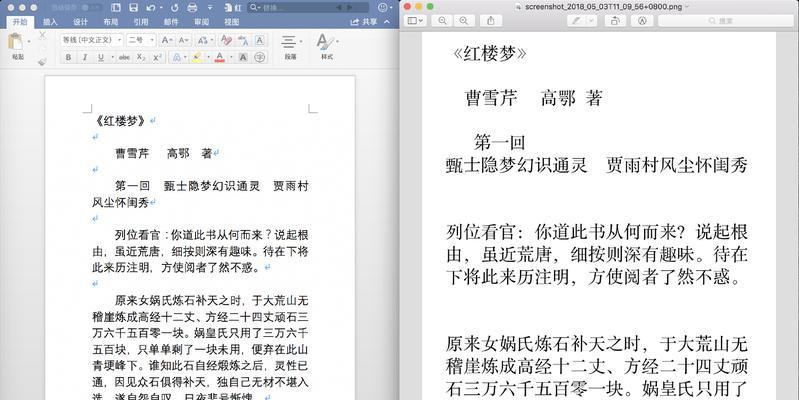Viewport: 799px width, 400px height.
Task: Toggle Bold formatting in Word
Action: coord(68,58)
